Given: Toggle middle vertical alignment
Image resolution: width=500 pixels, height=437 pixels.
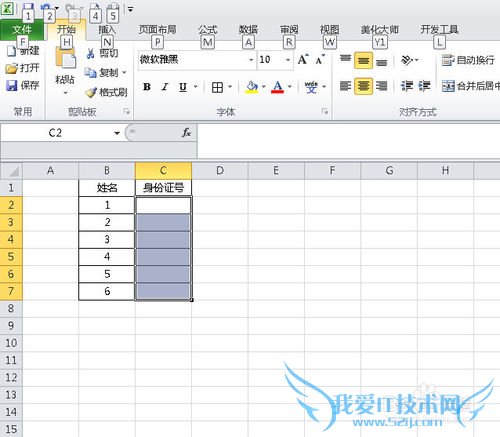Looking at the screenshot, I should [363, 60].
